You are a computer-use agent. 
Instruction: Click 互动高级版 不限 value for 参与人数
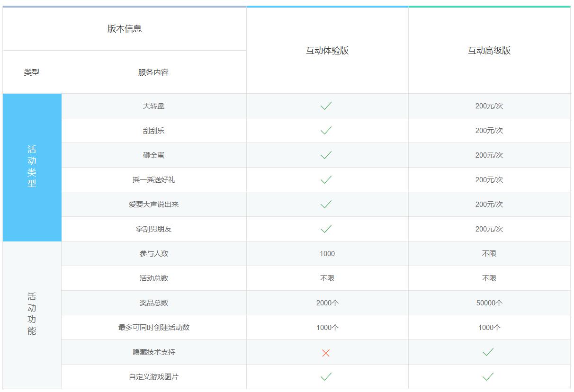[x=489, y=254]
